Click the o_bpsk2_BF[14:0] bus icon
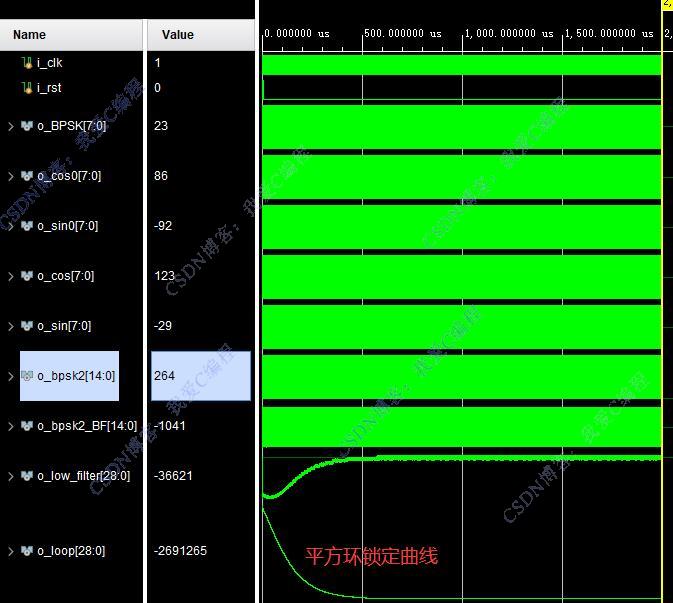The height and width of the screenshot is (603, 673). coord(27,426)
